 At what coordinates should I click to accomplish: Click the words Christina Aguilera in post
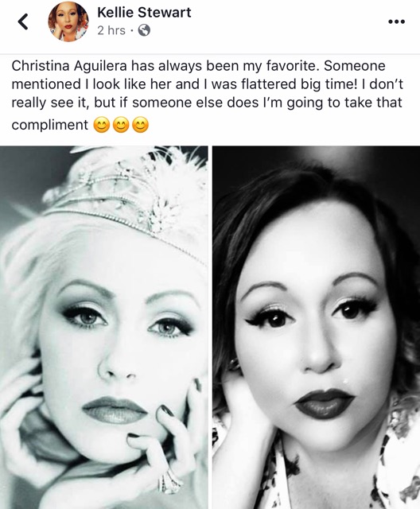(x=69, y=66)
